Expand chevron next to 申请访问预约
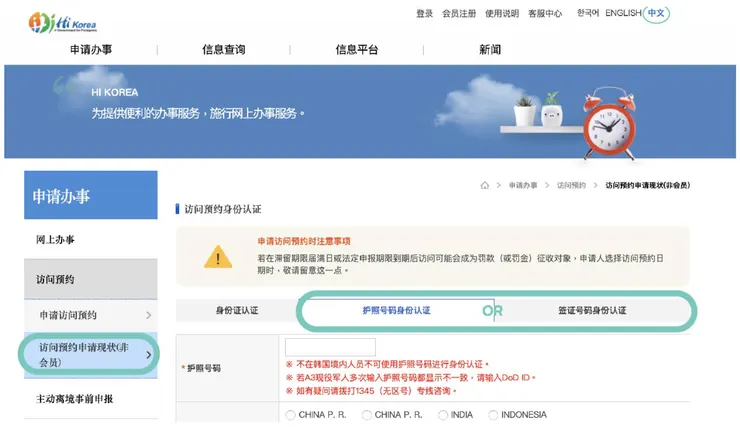 (x=149, y=315)
